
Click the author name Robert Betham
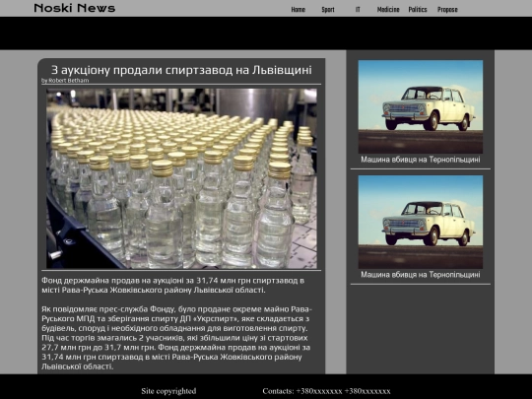click(x=69, y=81)
